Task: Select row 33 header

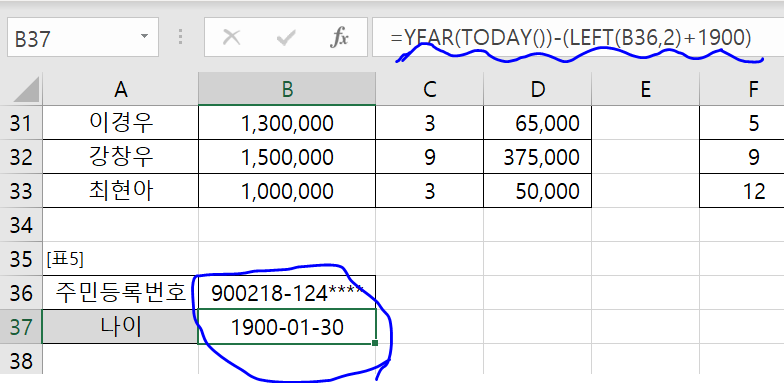Action: [x=21, y=190]
